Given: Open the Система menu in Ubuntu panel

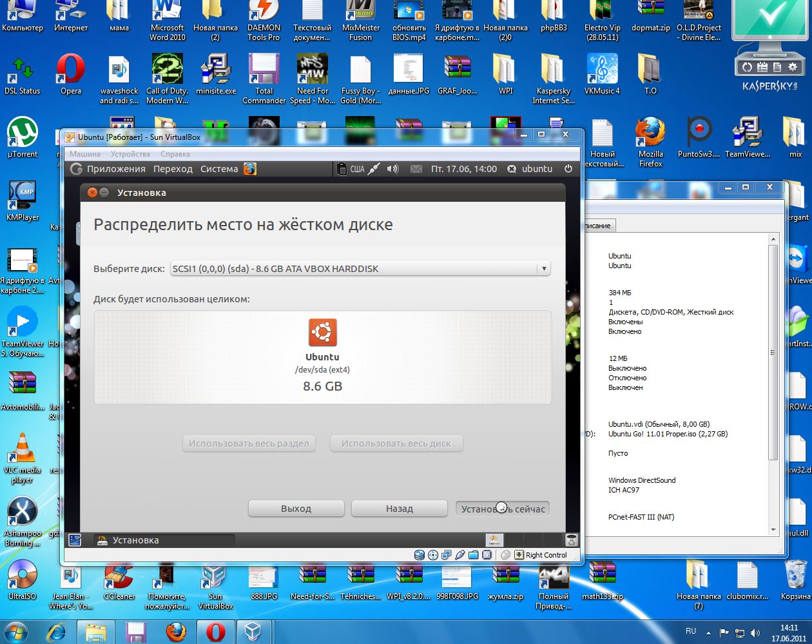Looking at the screenshot, I should pos(219,169).
